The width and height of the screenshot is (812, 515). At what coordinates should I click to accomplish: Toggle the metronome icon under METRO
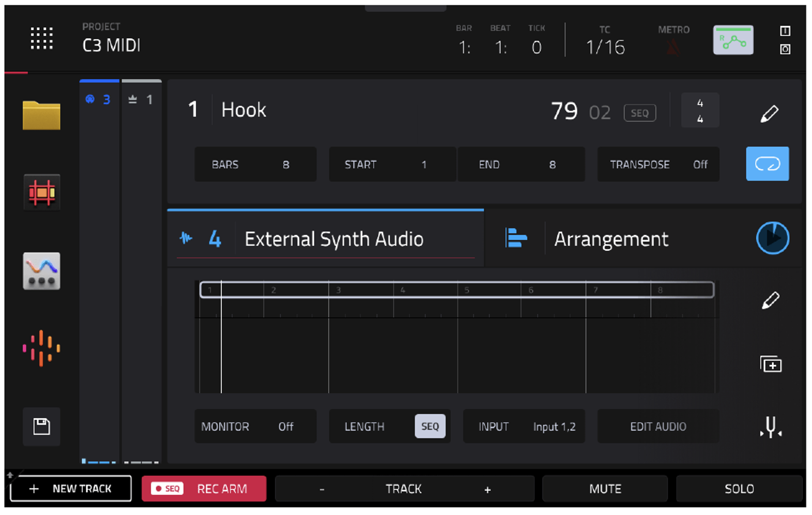click(x=673, y=48)
